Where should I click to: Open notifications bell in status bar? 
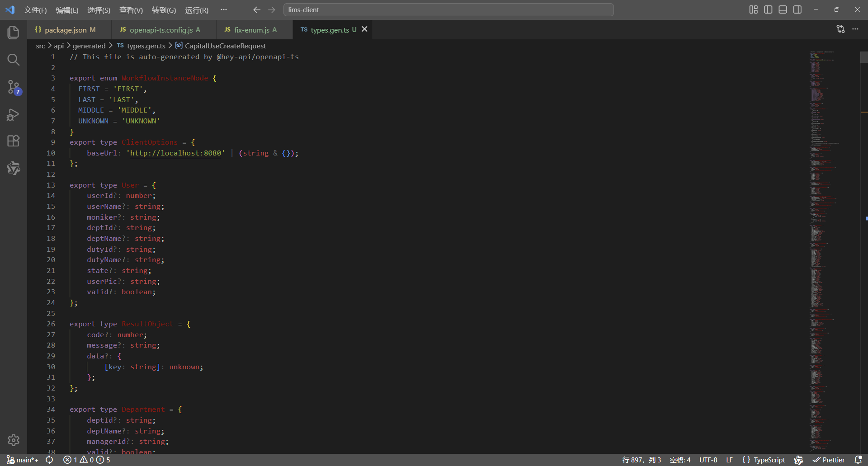coord(858,460)
